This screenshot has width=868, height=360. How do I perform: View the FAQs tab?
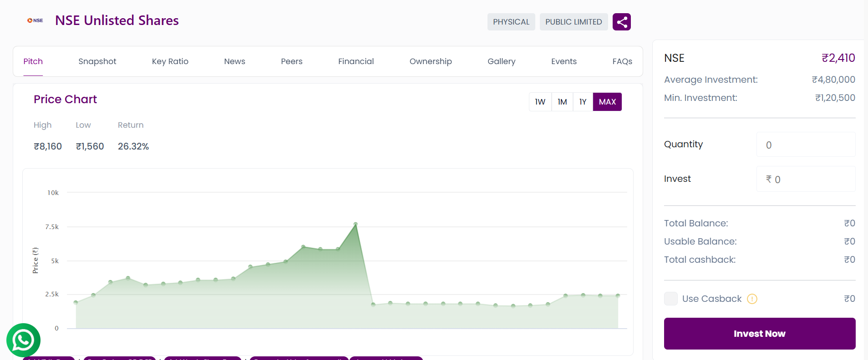click(x=622, y=61)
